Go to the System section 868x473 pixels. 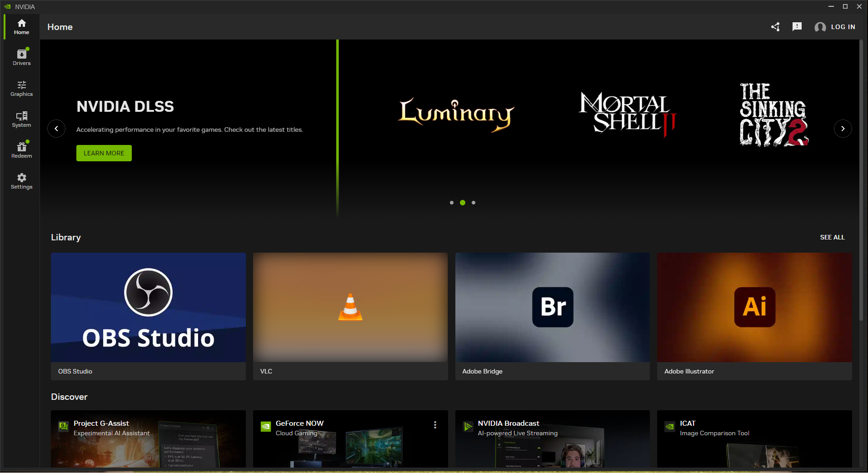point(21,119)
